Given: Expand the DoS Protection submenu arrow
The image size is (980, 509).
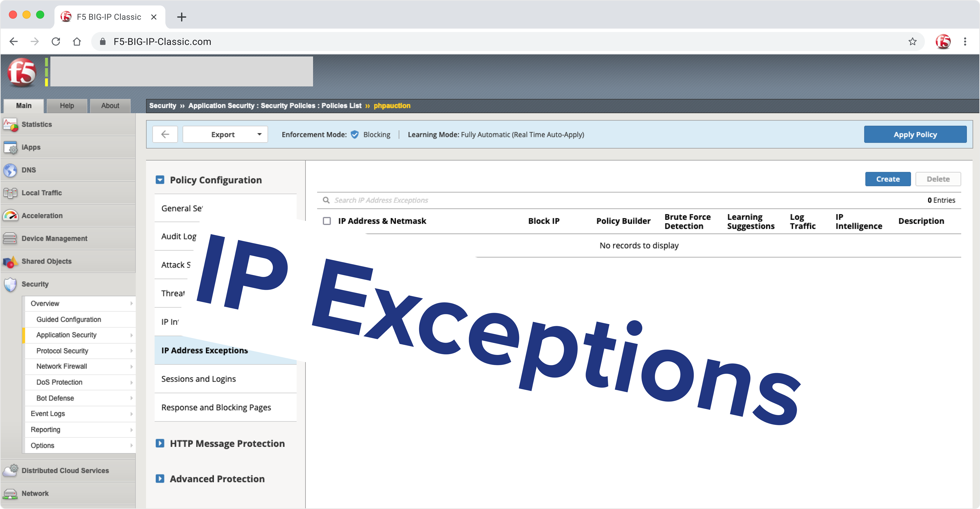Looking at the screenshot, I should pos(131,382).
